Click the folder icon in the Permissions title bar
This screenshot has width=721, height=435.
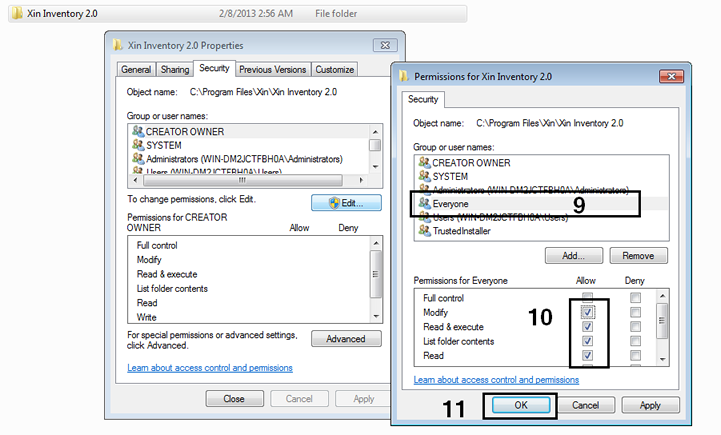[404, 76]
